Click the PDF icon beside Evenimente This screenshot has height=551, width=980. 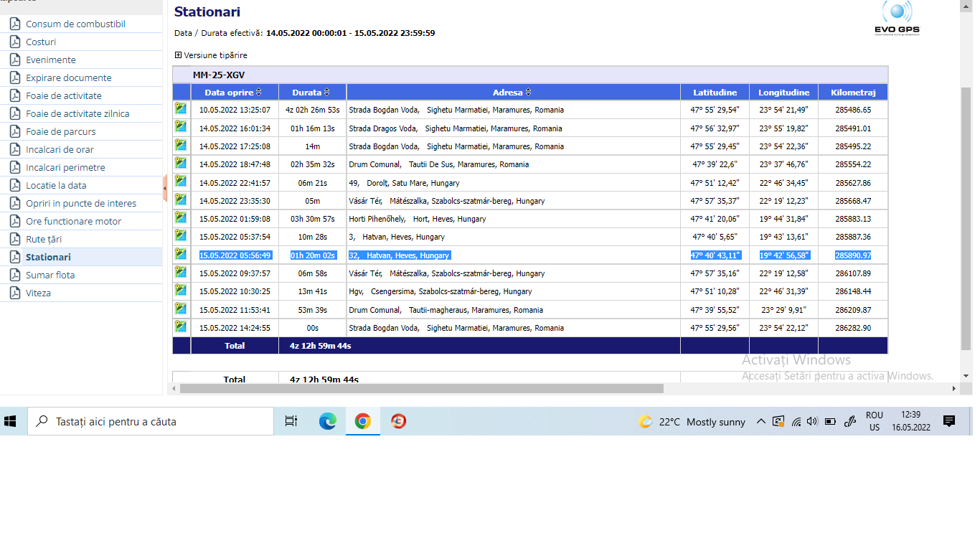click(x=14, y=60)
